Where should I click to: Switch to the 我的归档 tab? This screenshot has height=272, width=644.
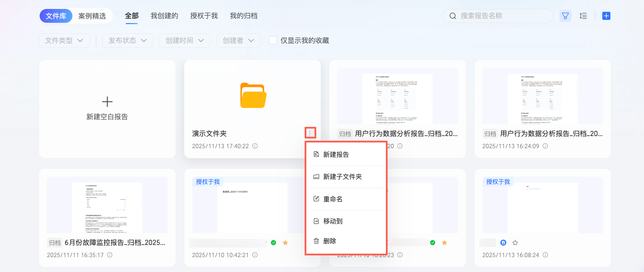point(244,16)
